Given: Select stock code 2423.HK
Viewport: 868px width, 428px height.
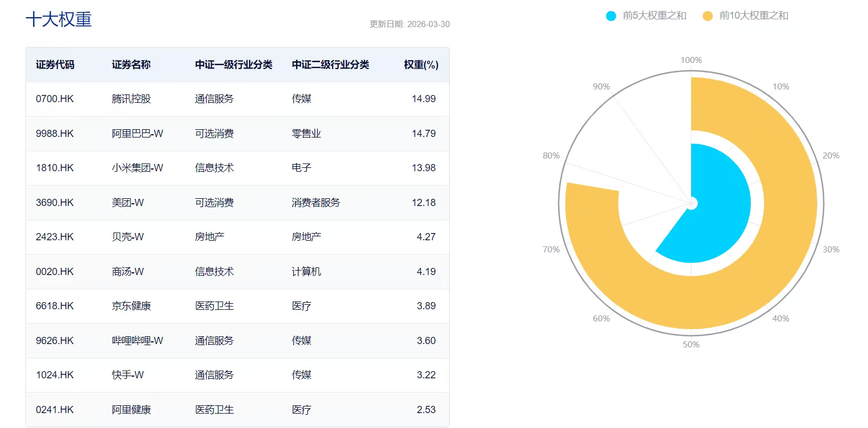Looking at the screenshot, I should [55, 237].
